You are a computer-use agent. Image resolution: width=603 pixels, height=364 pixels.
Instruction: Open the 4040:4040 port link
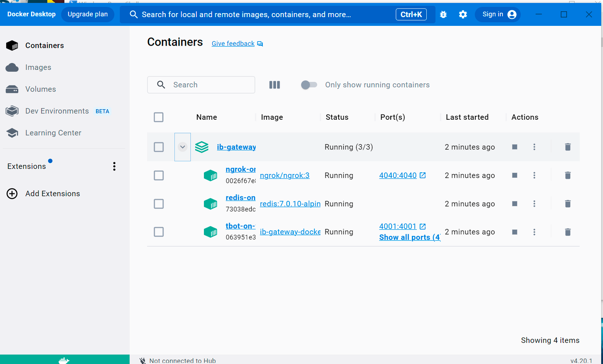click(x=398, y=175)
